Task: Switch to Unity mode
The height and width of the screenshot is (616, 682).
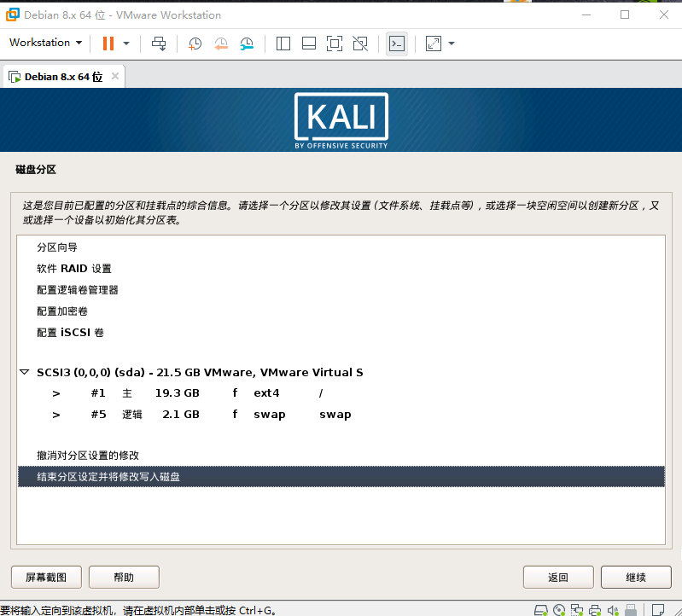Action: click(x=360, y=44)
